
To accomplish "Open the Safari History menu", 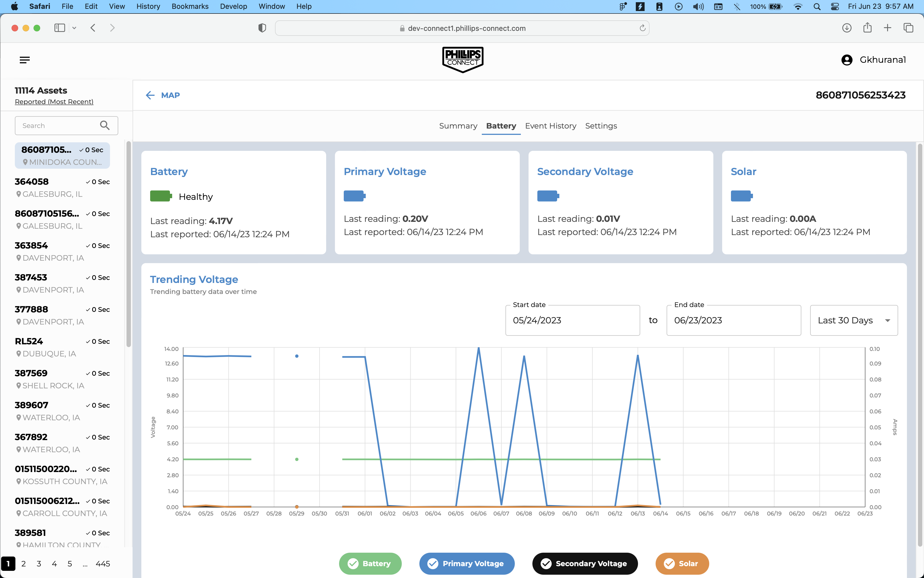I will 148,7.
